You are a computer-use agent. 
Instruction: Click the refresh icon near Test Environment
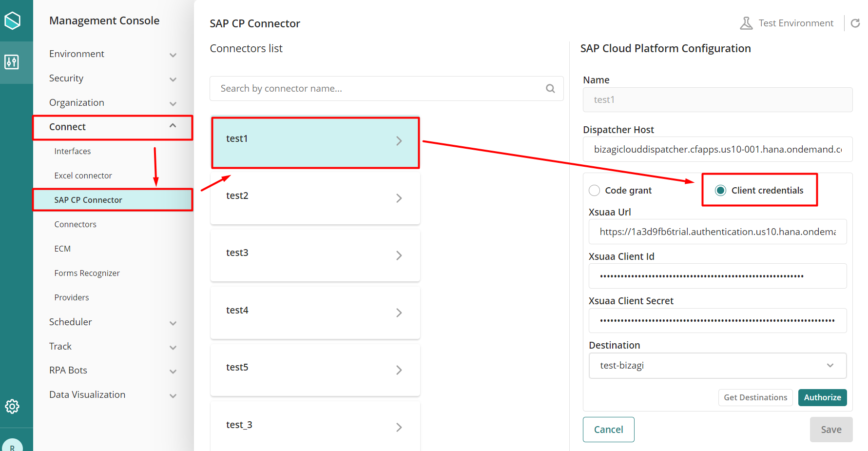pos(855,23)
